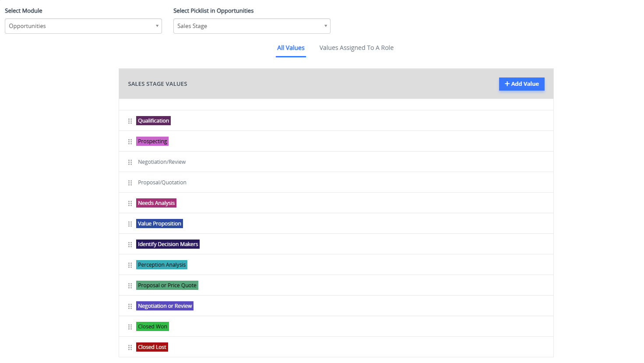Click the Add Value button

point(521,84)
